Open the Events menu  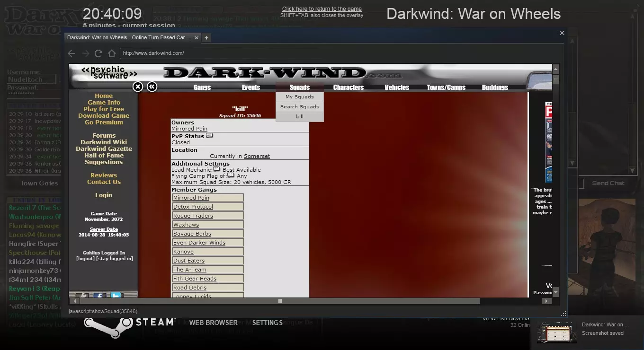pyautogui.click(x=251, y=87)
